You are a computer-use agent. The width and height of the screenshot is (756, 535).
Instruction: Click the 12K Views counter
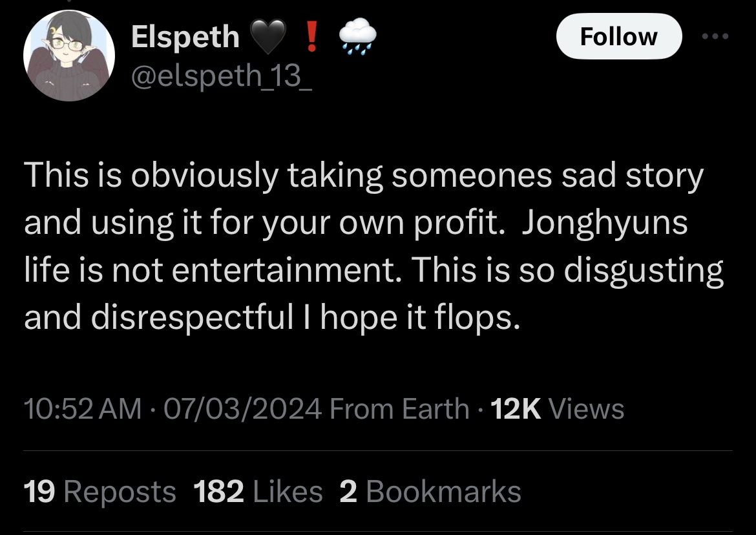558,409
